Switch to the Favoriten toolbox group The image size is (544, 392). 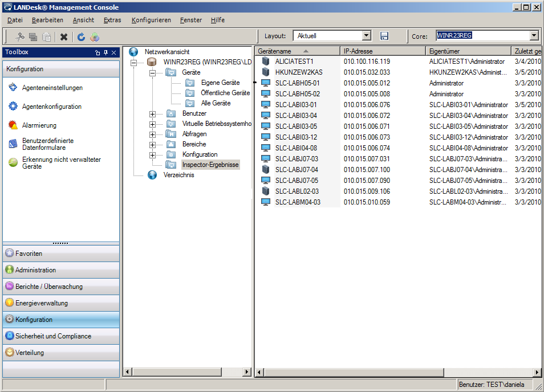click(x=61, y=254)
